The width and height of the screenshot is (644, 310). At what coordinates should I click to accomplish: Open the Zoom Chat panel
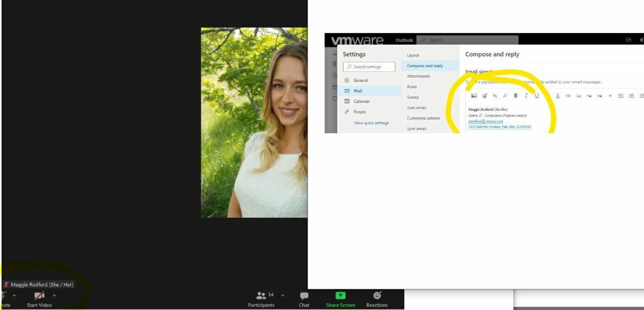coord(304,299)
